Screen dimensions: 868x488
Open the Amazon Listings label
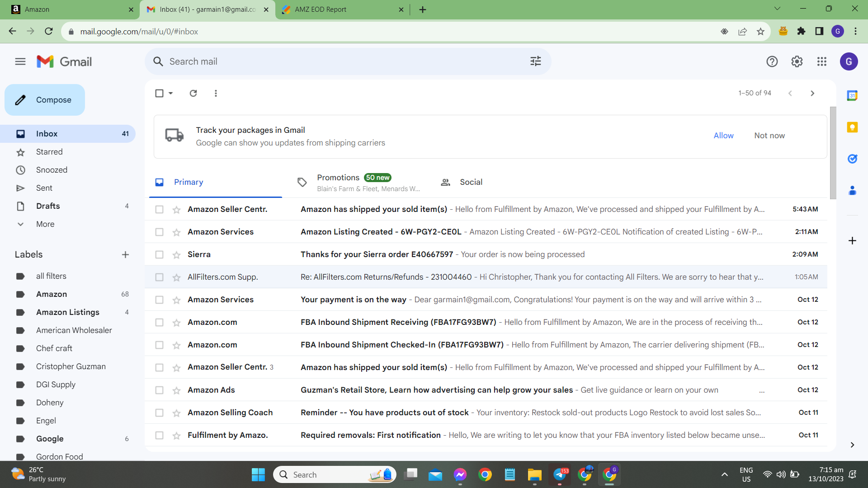click(68, 312)
